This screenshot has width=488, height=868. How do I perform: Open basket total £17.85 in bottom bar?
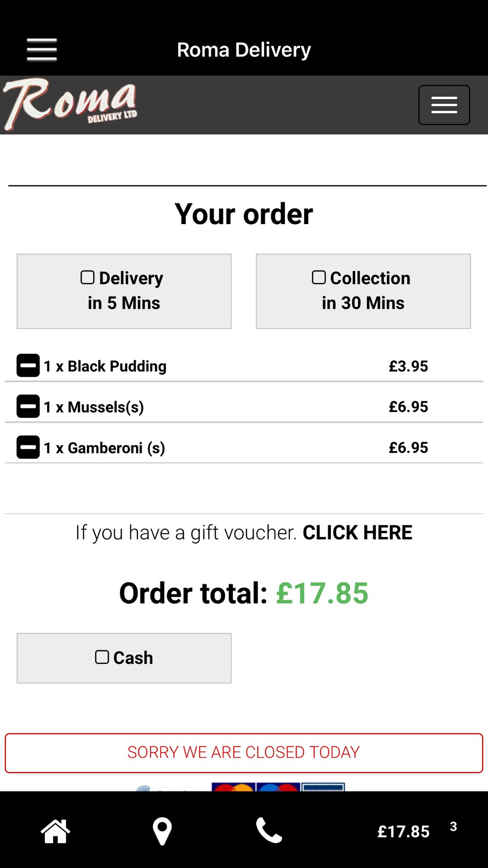click(403, 832)
